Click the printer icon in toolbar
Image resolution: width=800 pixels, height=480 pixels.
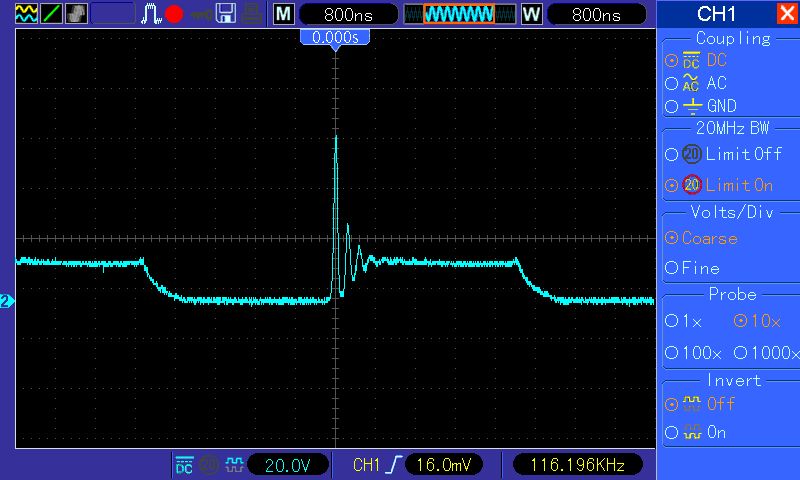[x=252, y=14]
